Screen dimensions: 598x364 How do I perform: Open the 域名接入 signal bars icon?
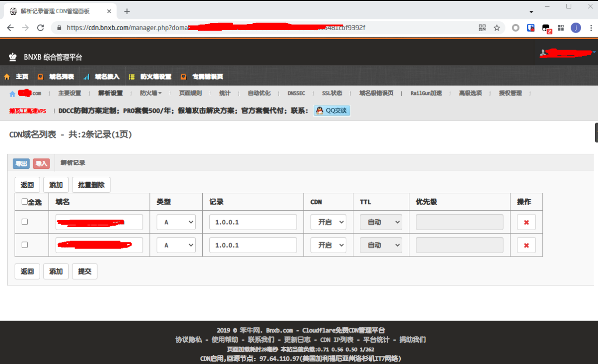click(x=86, y=76)
